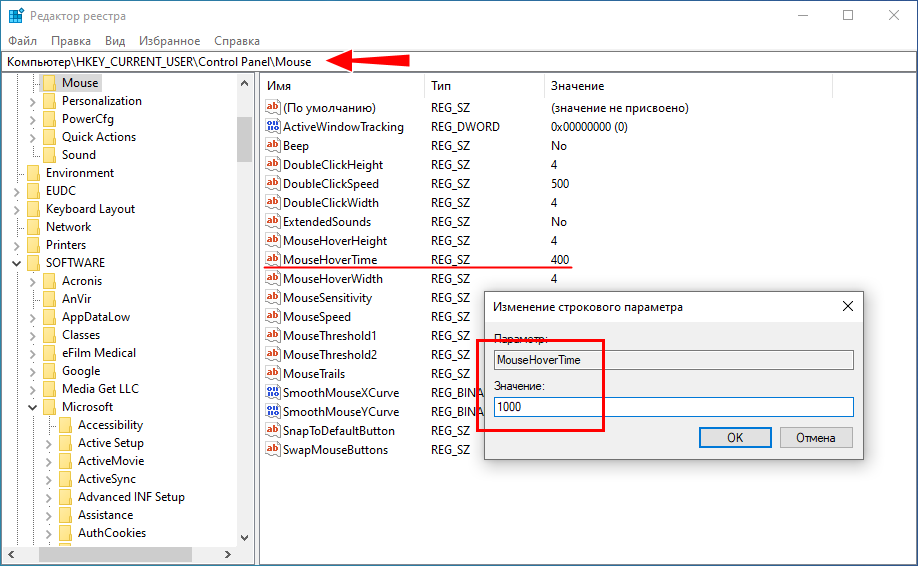The image size is (918, 566).
Task: Click the MouseTrails string icon
Action: pos(272,373)
